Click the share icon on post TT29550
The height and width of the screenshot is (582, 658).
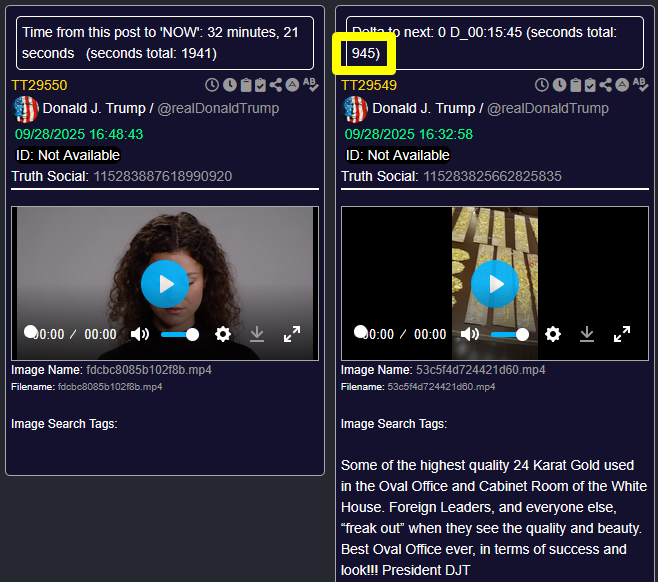276,85
